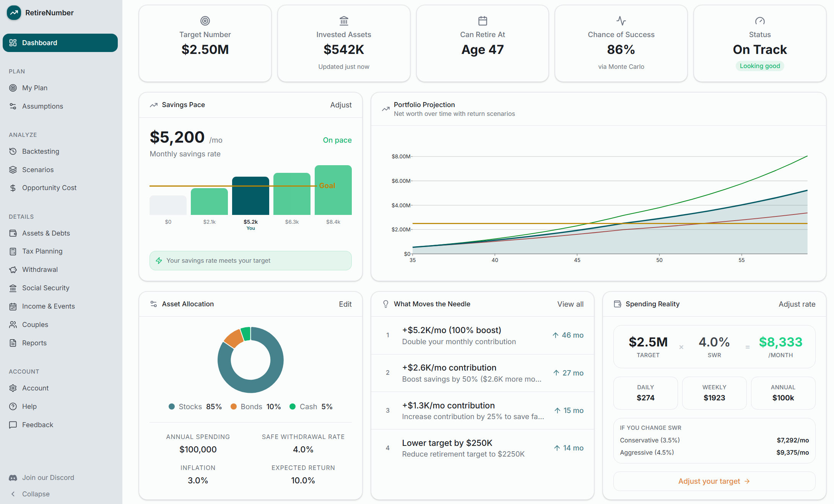Image resolution: width=834 pixels, height=504 pixels.
Task: Click the Opportunity Cost dollar icon
Action: click(x=13, y=188)
